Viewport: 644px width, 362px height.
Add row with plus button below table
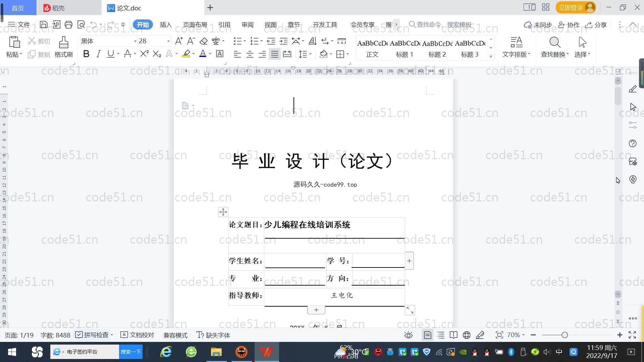(x=316, y=310)
